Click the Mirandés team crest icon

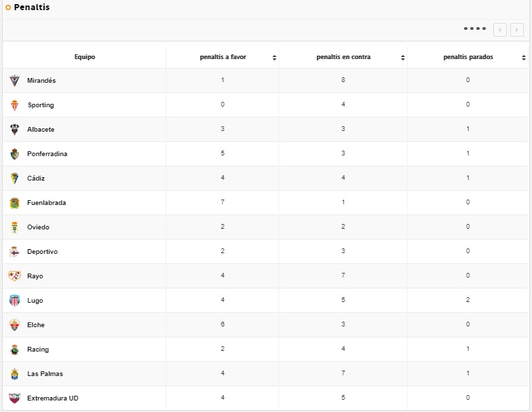click(15, 81)
